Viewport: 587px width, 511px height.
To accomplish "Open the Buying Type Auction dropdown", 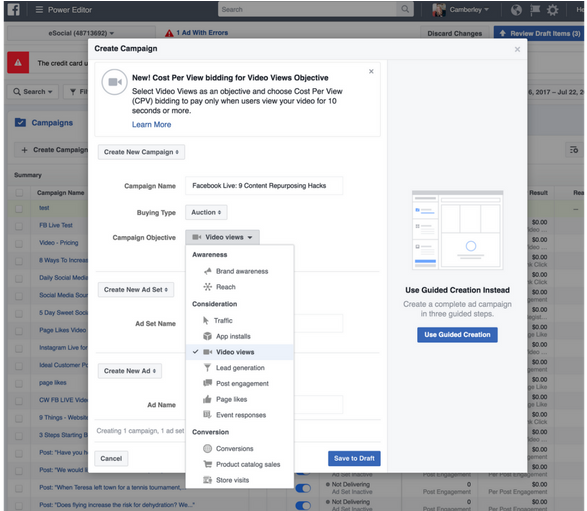I will pyautogui.click(x=206, y=212).
